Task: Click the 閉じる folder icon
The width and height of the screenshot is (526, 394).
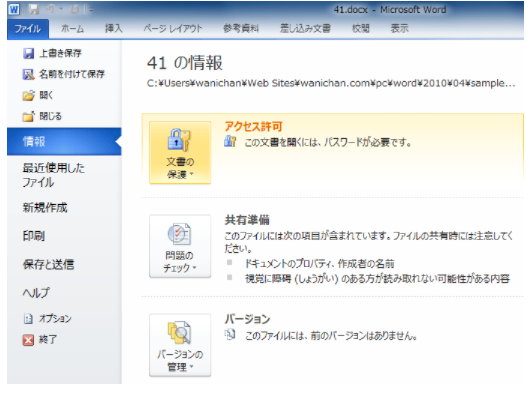Action: click(29, 116)
